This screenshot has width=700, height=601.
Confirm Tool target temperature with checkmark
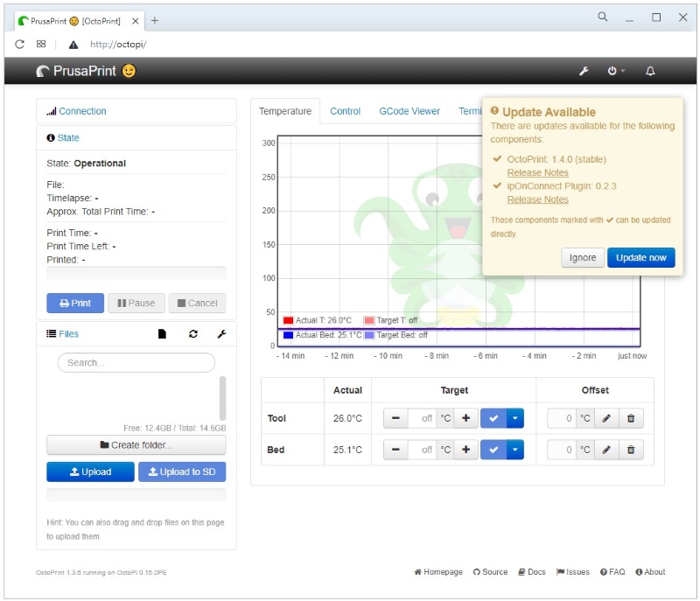pyautogui.click(x=493, y=419)
